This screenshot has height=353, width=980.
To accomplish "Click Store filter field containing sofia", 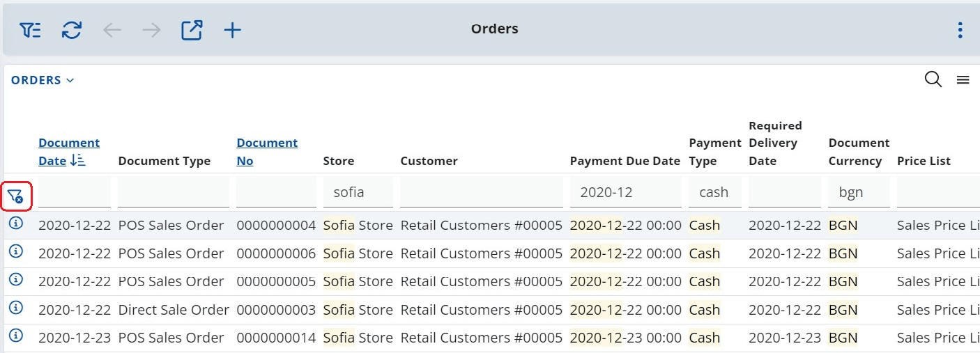I will tap(358, 192).
